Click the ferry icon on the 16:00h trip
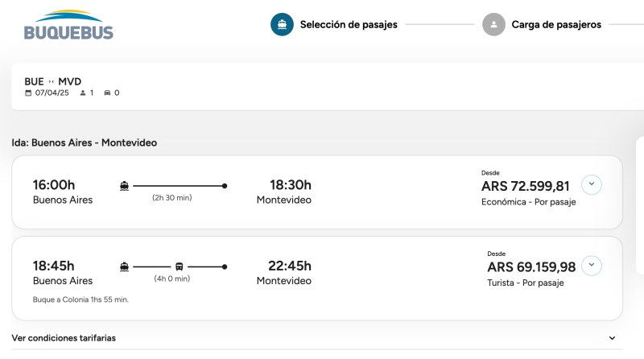644x359 pixels. pos(124,185)
